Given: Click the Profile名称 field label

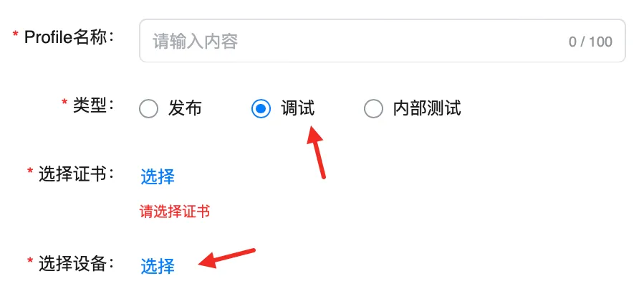Looking at the screenshot, I should 69,37.
